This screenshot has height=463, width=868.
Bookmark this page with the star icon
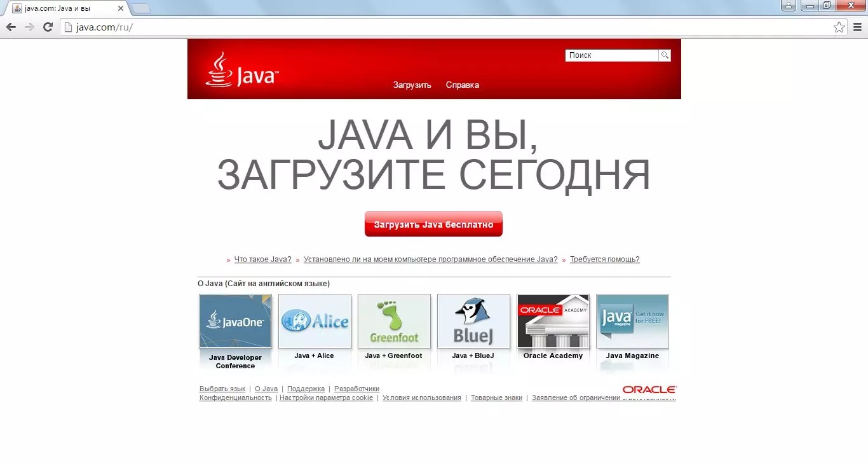[x=839, y=27]
